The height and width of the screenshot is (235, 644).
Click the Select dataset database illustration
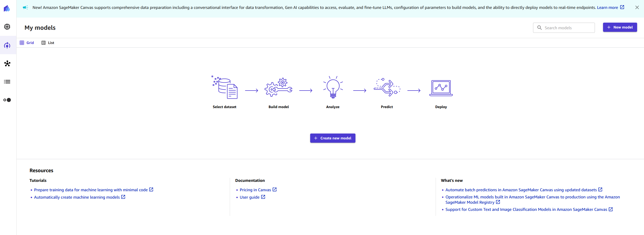(225, 87)
